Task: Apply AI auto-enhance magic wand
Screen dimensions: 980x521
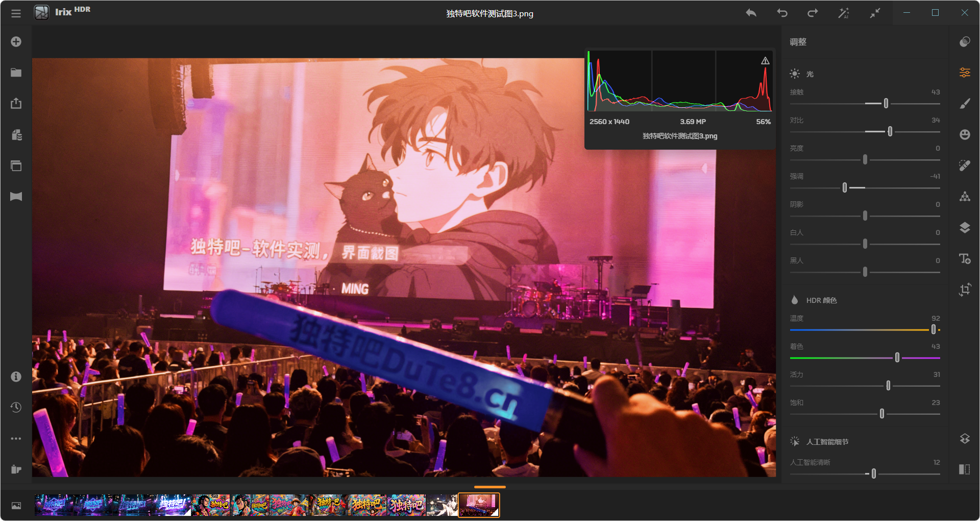Action: (843, 13)
